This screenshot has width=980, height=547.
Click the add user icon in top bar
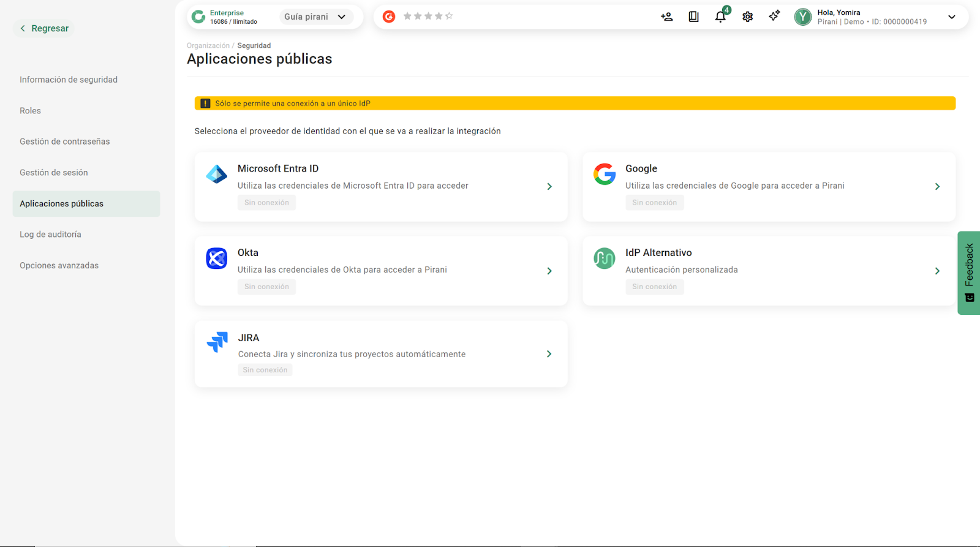pos(666,17)
